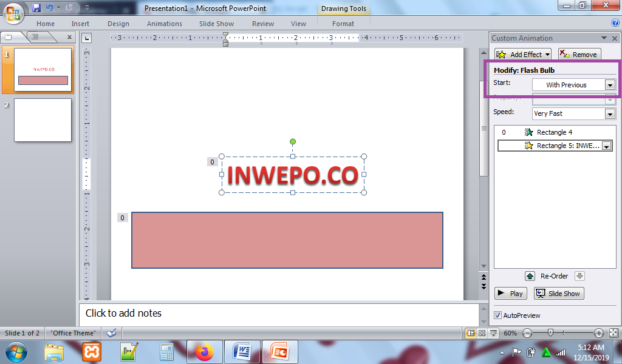Click the zoom slider thumb

click(550, 332)
